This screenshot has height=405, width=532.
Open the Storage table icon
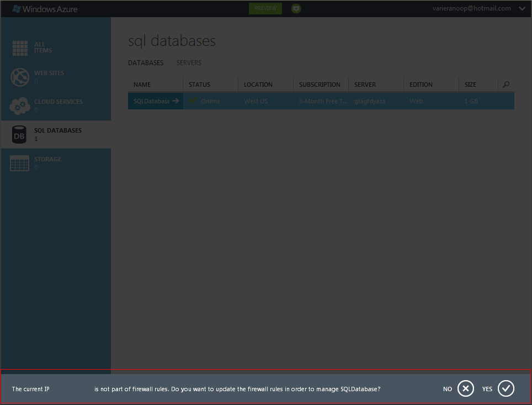coord(20,163)
